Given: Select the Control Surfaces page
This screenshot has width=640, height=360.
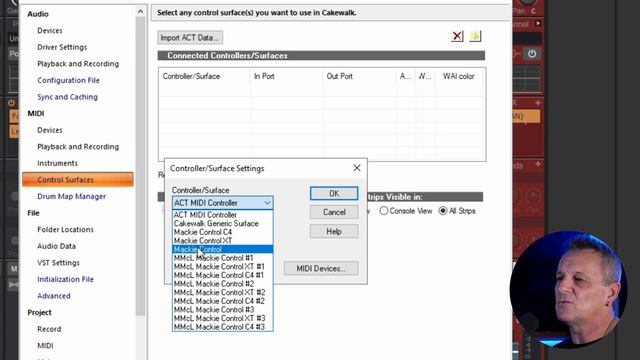Looking at the screenshot, I should pos(78,180).
